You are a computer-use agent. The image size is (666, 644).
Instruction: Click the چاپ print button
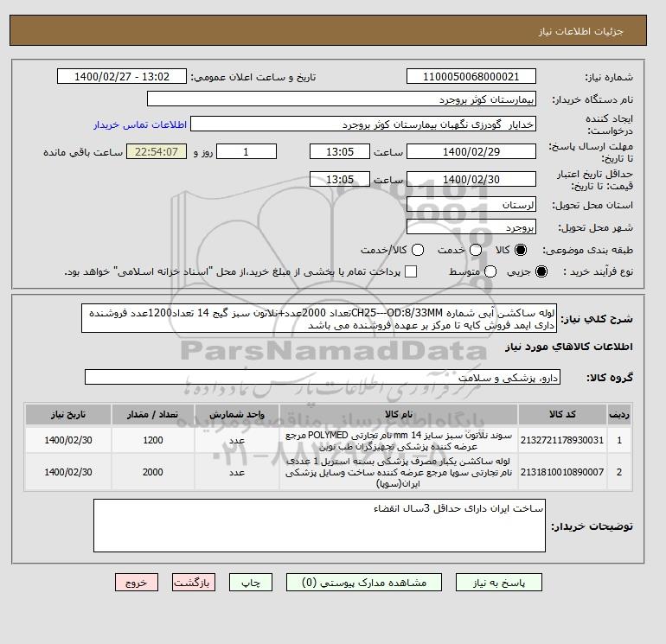[251, 582]
